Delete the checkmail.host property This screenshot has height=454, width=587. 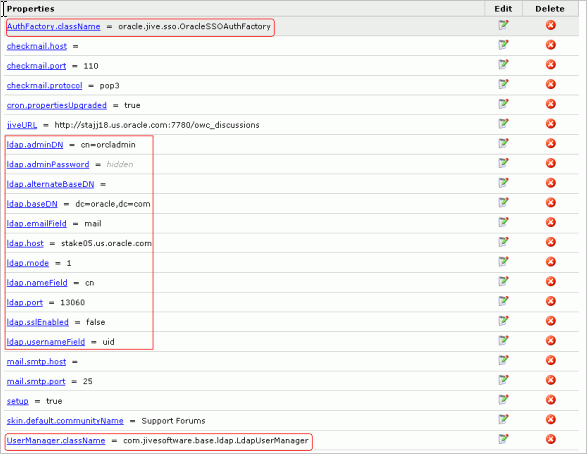pos(550,45)
